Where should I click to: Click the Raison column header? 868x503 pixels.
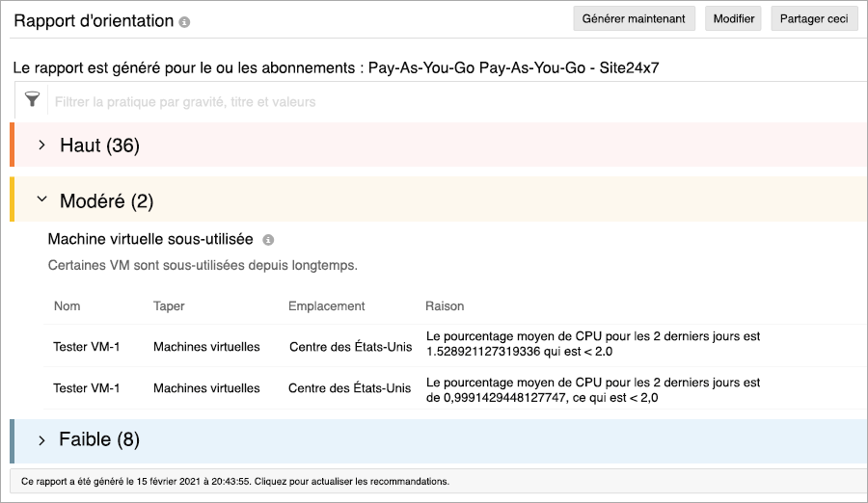click(x=445, y=306)
